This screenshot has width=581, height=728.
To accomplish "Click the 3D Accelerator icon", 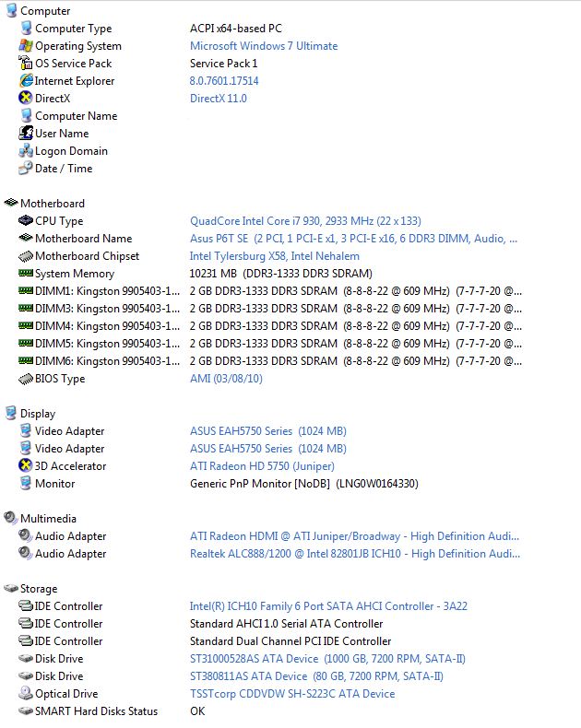I will (x=26, y=465).
